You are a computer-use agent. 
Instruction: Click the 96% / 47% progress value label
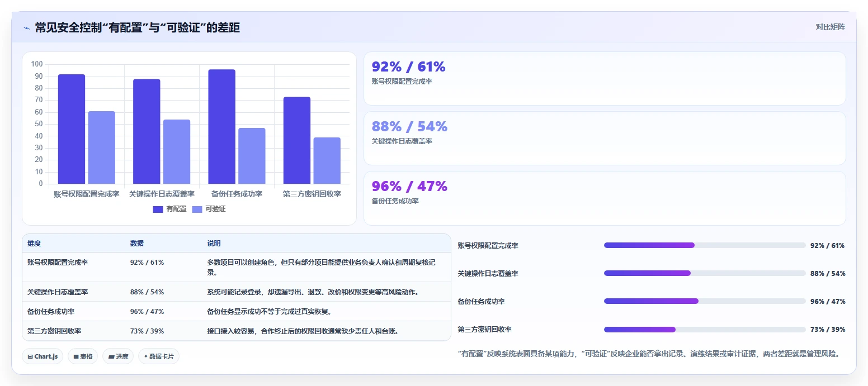pyautogui.click(x=828, y=302)
